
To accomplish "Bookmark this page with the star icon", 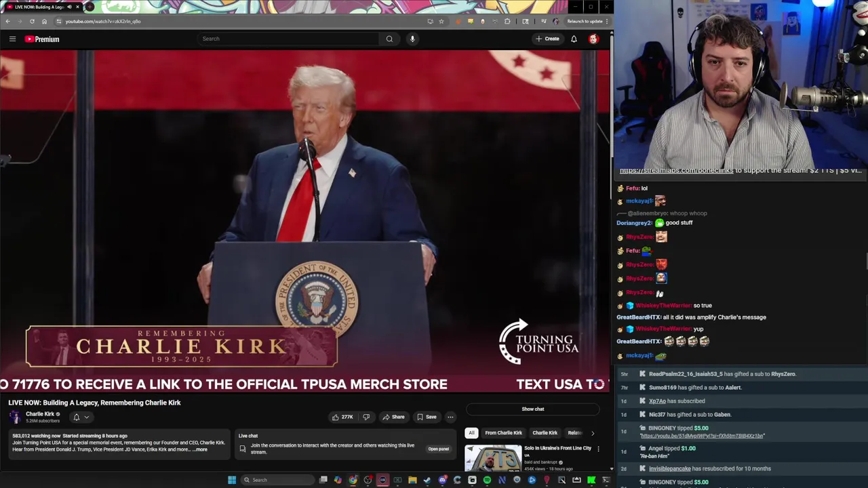I will click(x=441, y=21).
